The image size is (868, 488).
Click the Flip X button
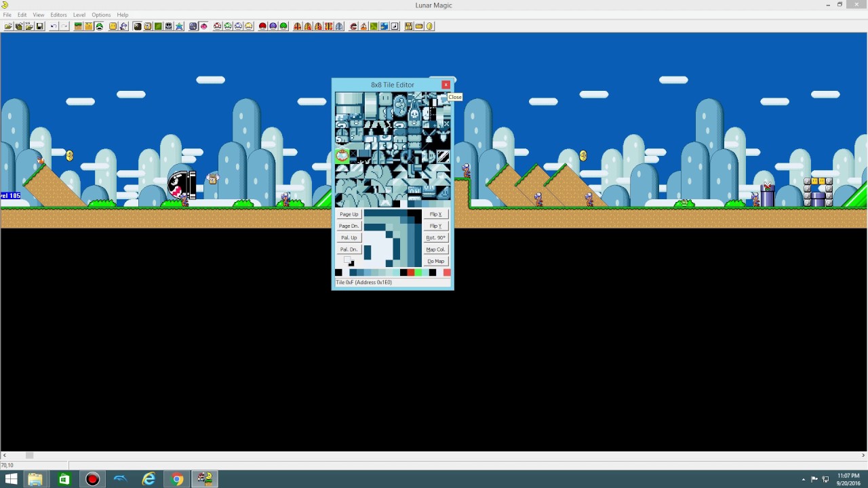click(x=435, y=214)
